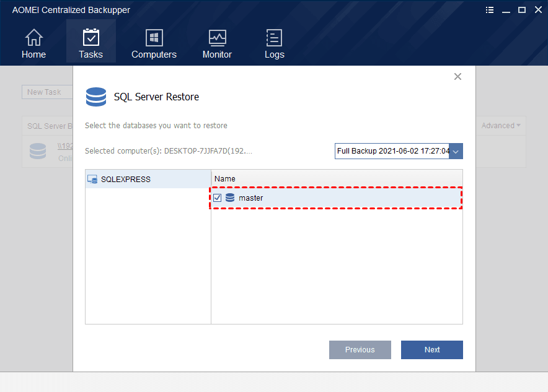Screen dimensions: 548x392
Task: Click the Previous button
Action: pyautogui.click(x=360, y=350)
